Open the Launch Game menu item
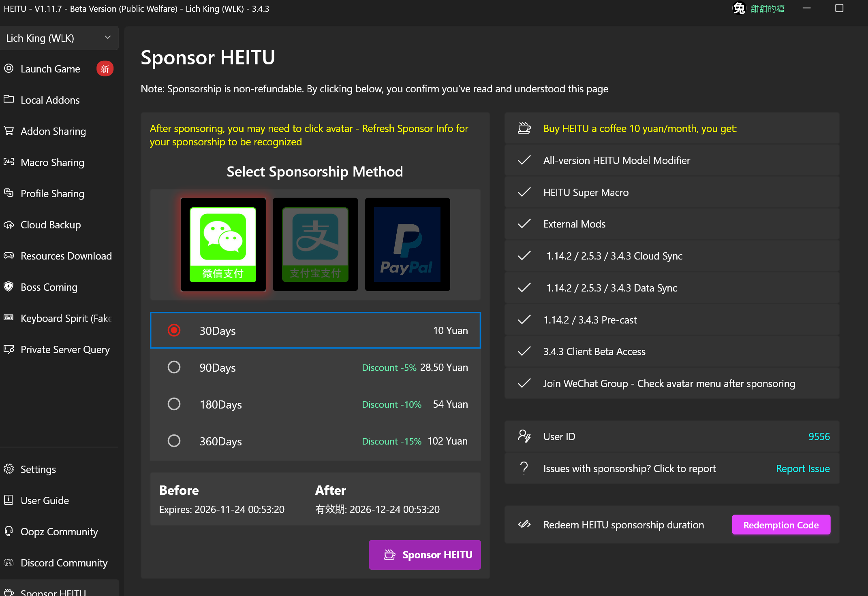The width and height of the screenshot is (868, 596). pos(59,69)
